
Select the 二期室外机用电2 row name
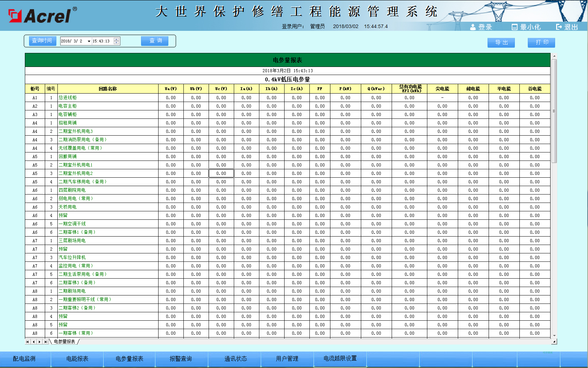pyautogui.click(x=76, y=173)
